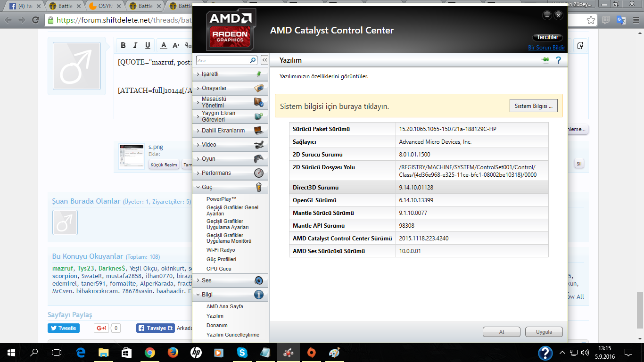The height and width of the screenshot is (362, 644).
Task: Pin the Yazılım page with green pushpin
Action: (545, 60)
